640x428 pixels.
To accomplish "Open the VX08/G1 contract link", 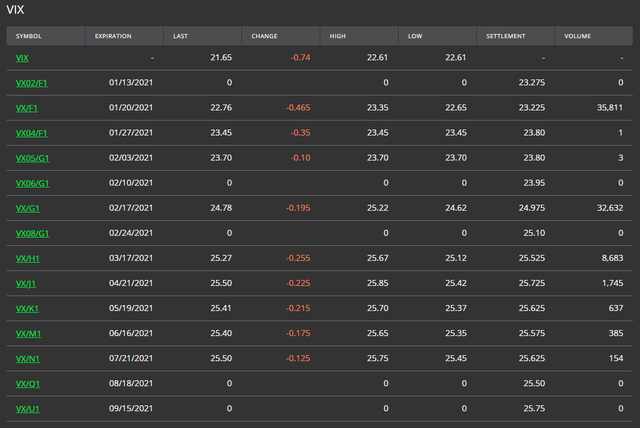I will coord(32,233).
